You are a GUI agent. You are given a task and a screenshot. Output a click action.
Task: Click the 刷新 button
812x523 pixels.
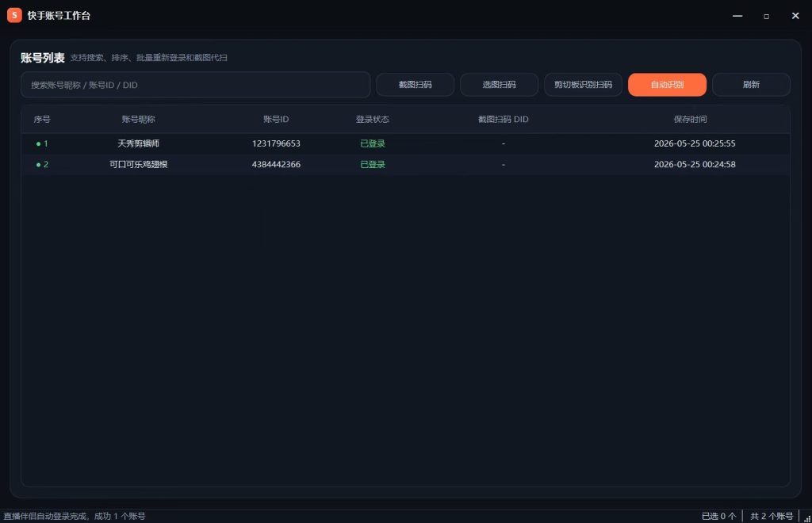point(752,85)
